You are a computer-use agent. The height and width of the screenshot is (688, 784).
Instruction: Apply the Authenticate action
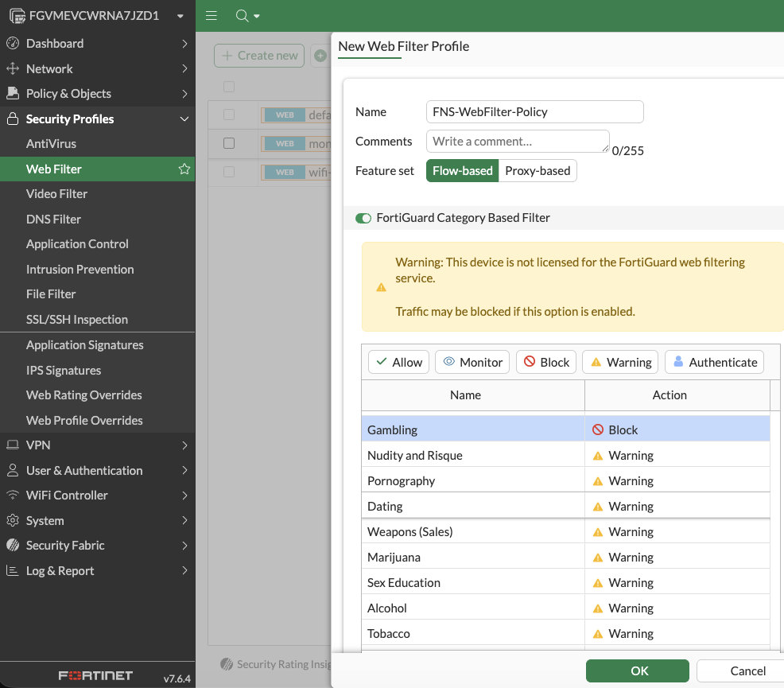click(x=714, y=362)
